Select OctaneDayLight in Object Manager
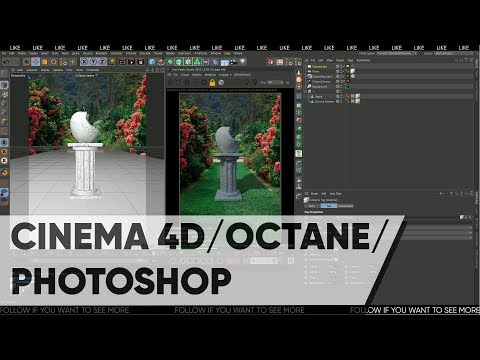This screenshot has height=360, width=480. [322, 76]
